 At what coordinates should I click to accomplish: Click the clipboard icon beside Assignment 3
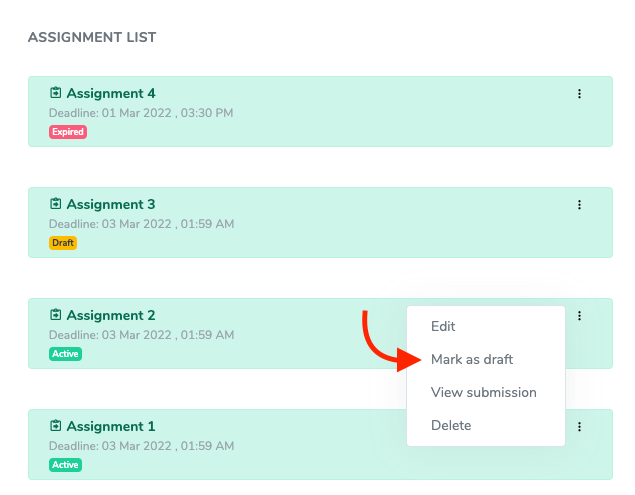point(56,204)
